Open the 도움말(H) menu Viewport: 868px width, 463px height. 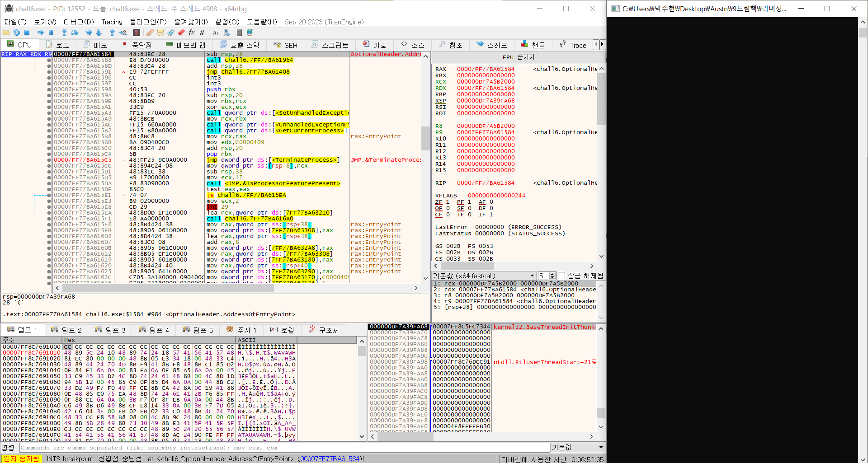click(x=262, y=22)
